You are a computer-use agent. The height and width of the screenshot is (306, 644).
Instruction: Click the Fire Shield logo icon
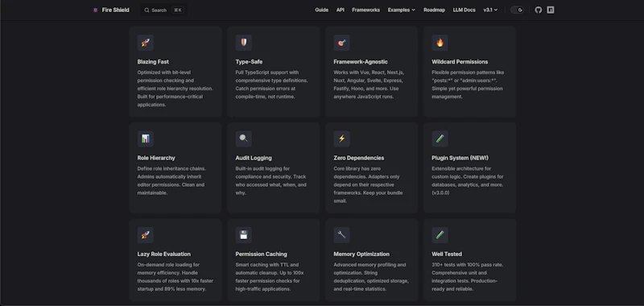point(96,10)
